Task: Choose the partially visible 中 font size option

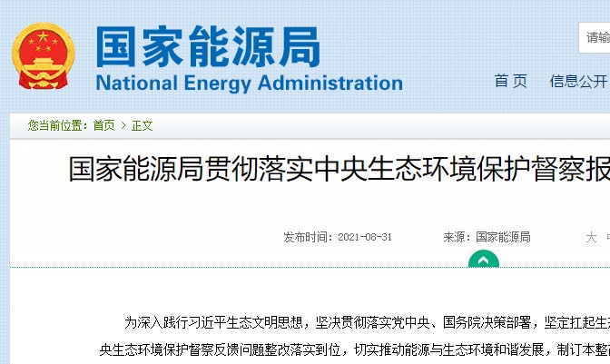Action: click(607, 237)
